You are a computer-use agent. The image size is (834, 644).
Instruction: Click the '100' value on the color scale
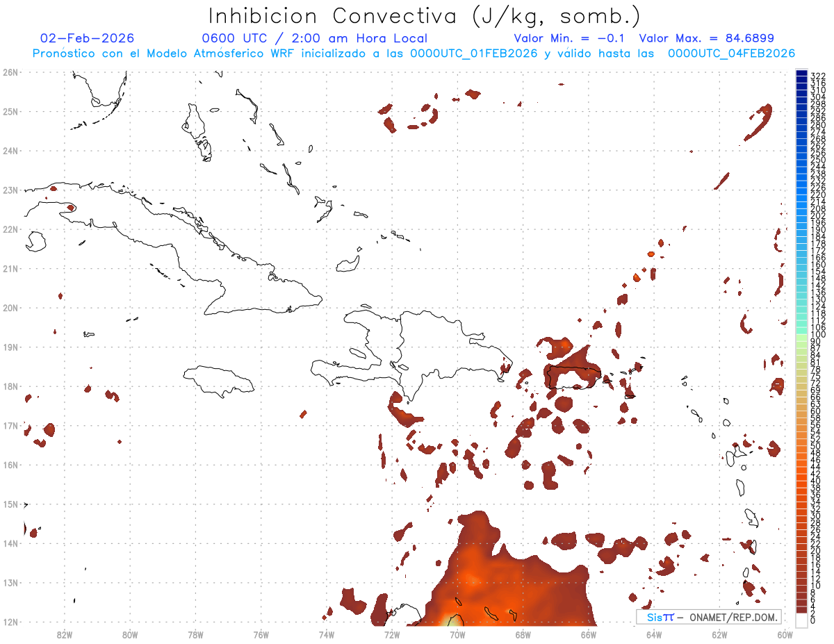817,336
